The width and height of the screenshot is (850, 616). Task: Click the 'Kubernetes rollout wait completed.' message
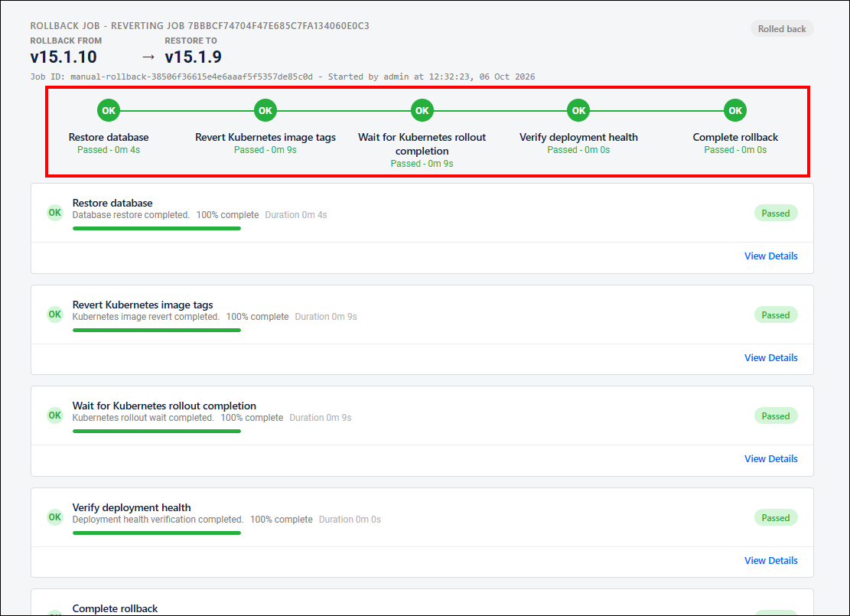coord(143,418)
